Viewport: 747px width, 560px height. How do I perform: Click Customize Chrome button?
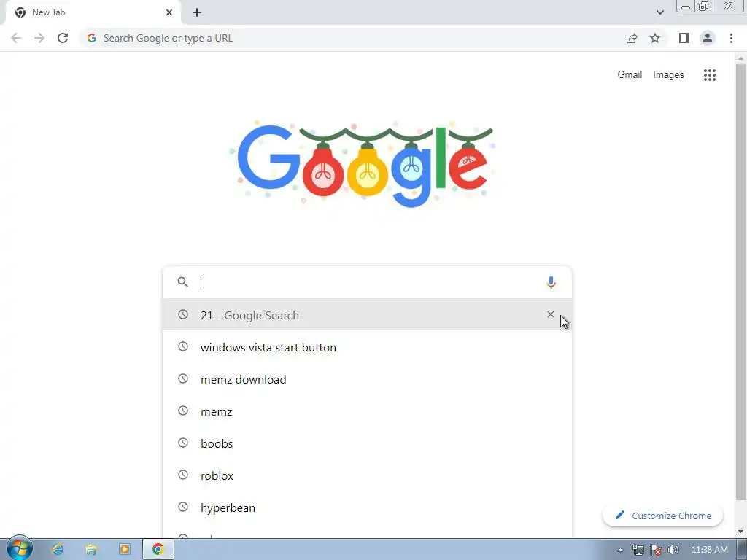662,516
